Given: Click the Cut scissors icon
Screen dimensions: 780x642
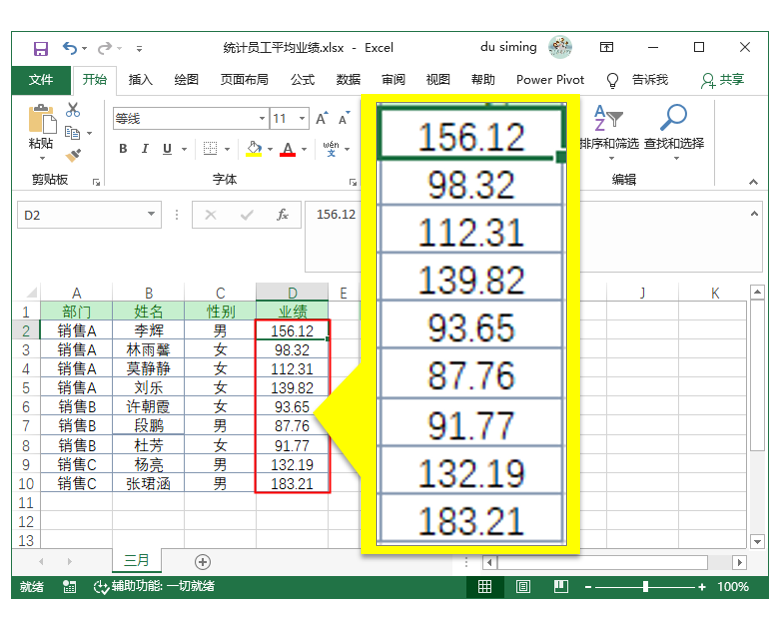Looking at the screenshot, I should 73,110.
